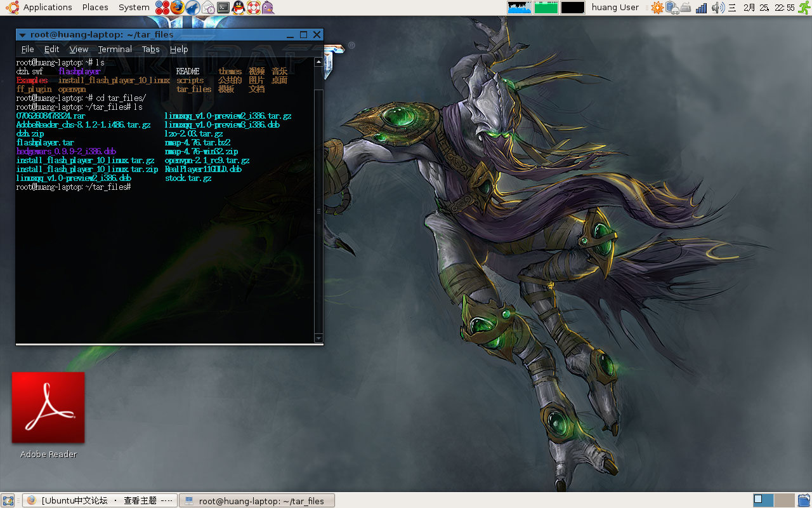The height and width of the screenshot is (508, 812).
Task: Open the terminal window menu triangle
Action: (x=23, y=35)
